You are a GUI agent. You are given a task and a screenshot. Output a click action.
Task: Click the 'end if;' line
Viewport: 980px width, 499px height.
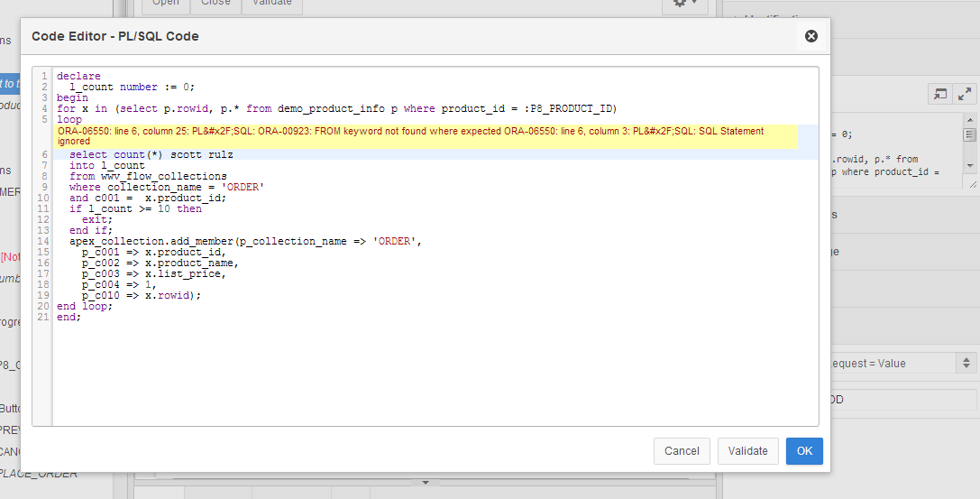click(x=91, y=231)
